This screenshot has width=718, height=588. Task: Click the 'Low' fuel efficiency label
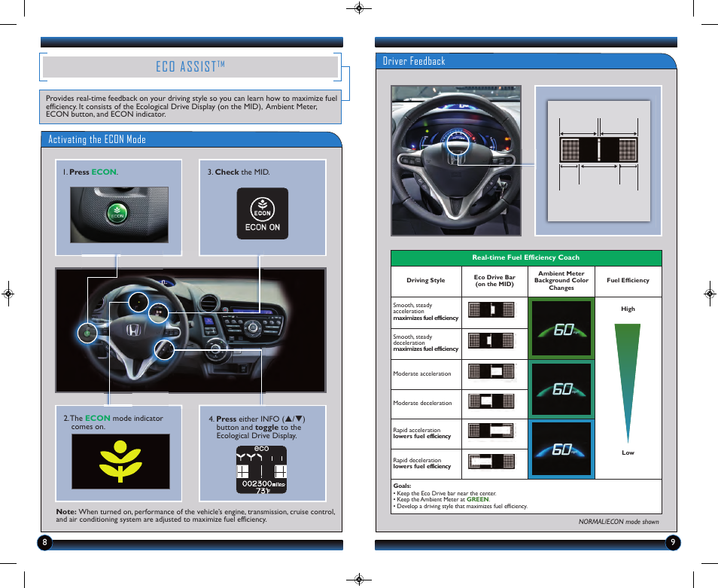coord(628,452)
